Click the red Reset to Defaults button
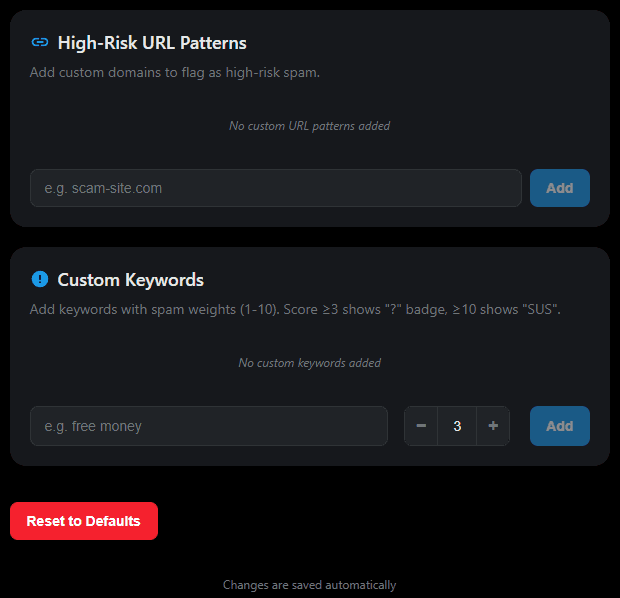This screenshot has height=598, width=620. coord(84,521)
